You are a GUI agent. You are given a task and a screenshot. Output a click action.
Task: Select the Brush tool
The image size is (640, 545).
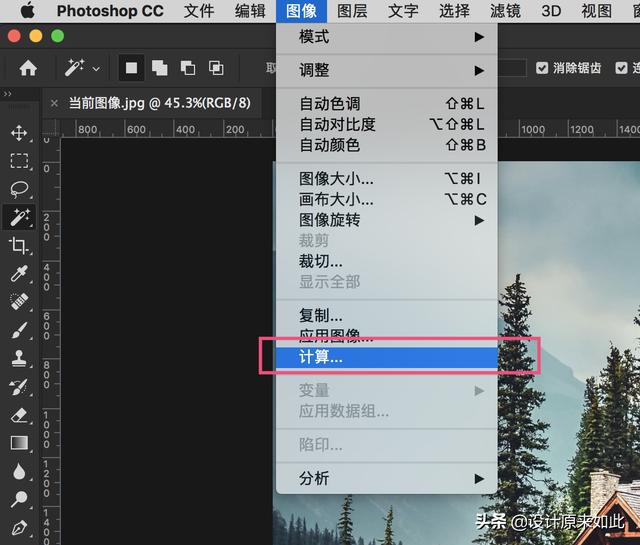tap(19, 330)
